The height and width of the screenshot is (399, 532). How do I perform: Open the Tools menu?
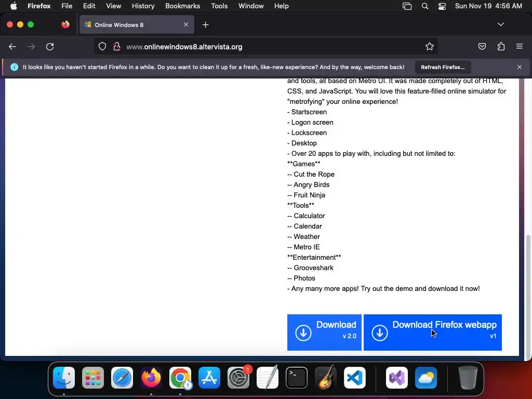pyautogui.click(x=219, y=6)
